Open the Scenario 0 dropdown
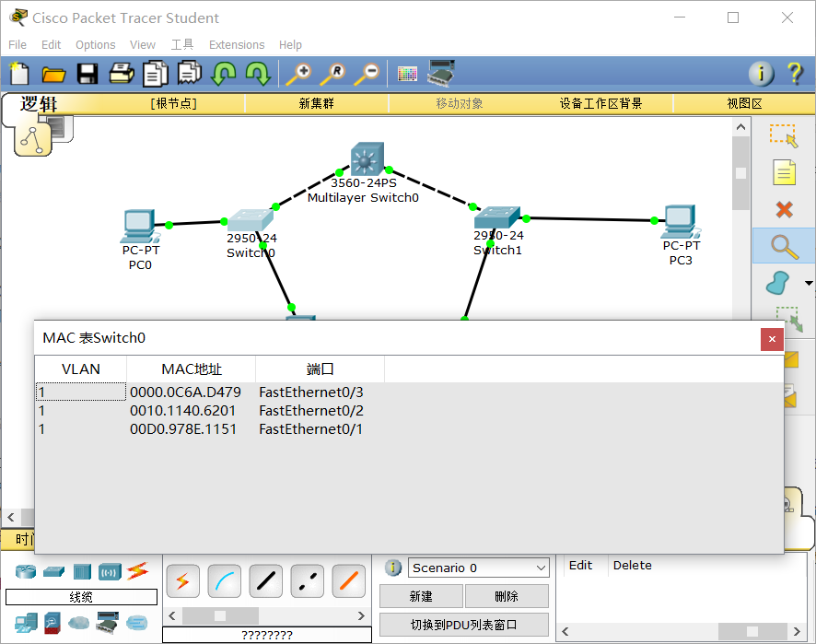The image size is (816, 644). click(478, 568)
